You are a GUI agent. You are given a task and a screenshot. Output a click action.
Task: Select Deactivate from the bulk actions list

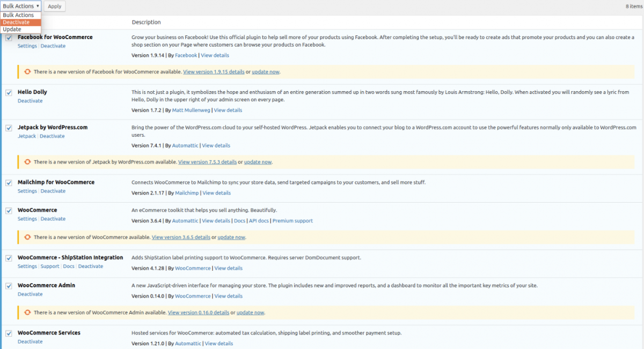[x=21, y=22]
